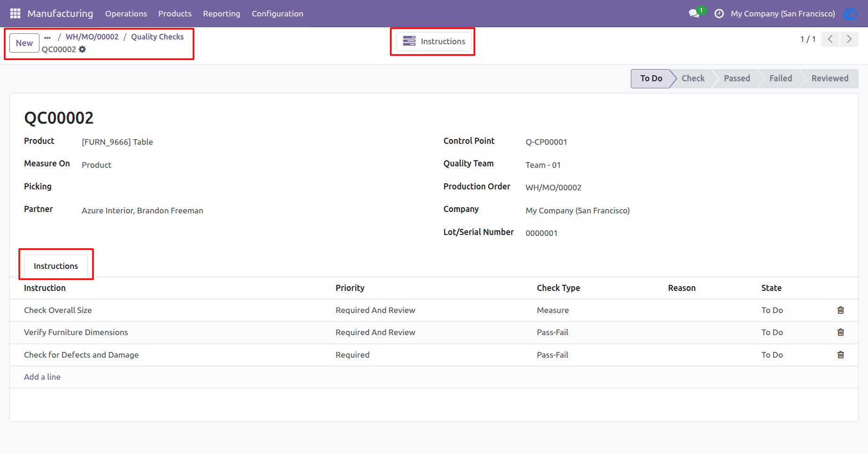Open the apps grid menu icon

pyautogui.click(x=15, y=14)
